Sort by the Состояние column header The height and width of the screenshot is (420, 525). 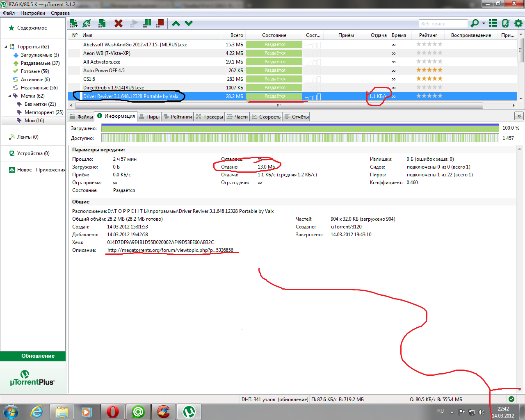click(274, 35)
